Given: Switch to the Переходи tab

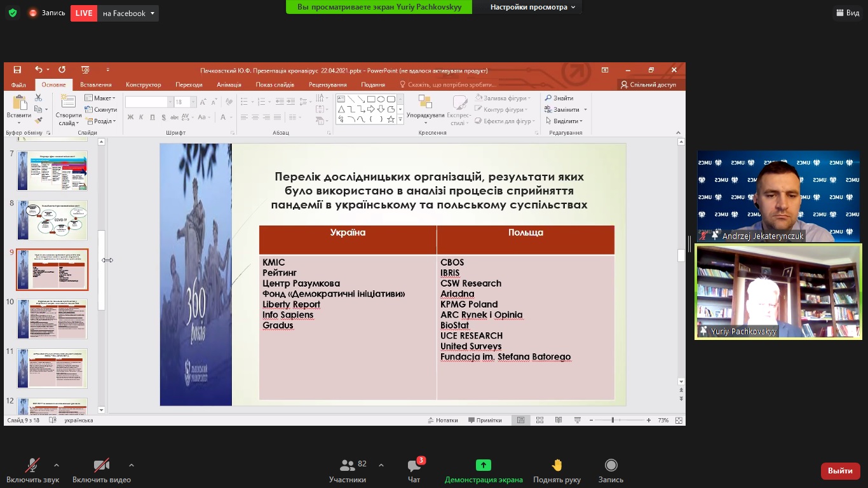Looking at the screenshot, I should click(x=189, y=85).
